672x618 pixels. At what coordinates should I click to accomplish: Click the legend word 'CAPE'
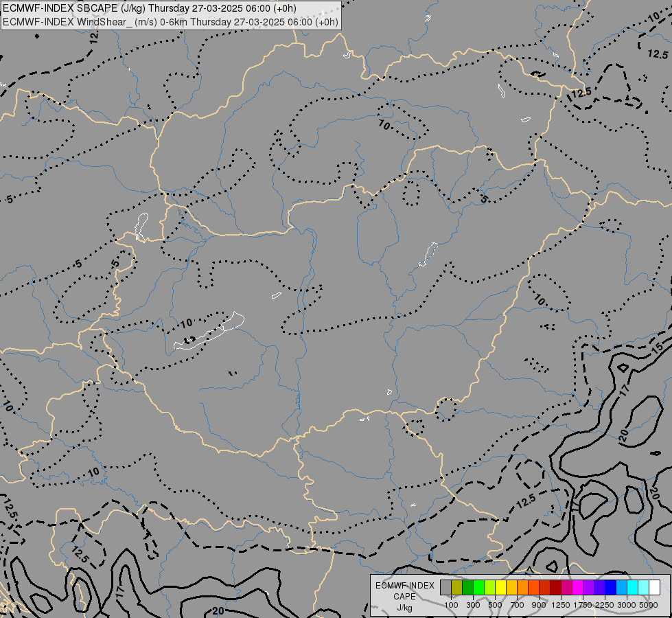(404, 597)
